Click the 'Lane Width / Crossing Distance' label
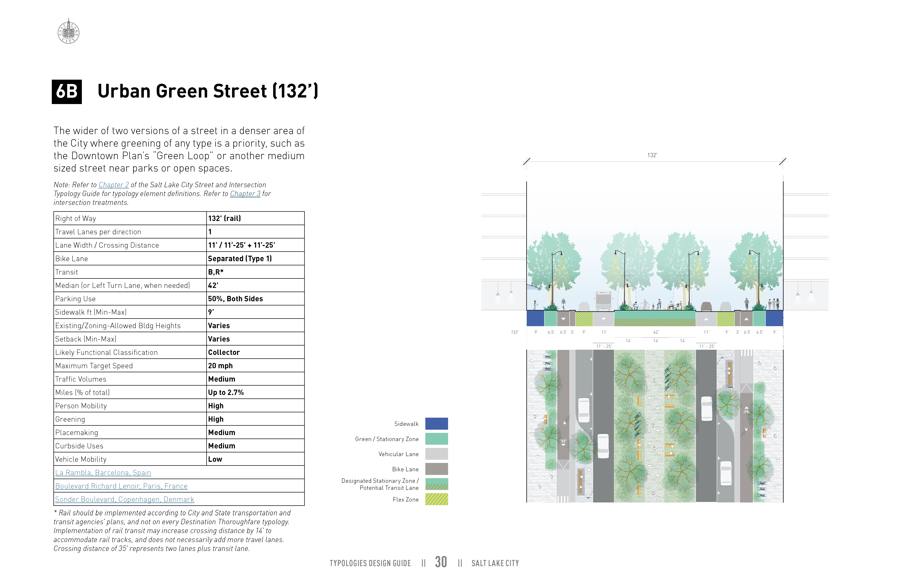Viewport: 909px width, 588px height. [x=107, y=245]
